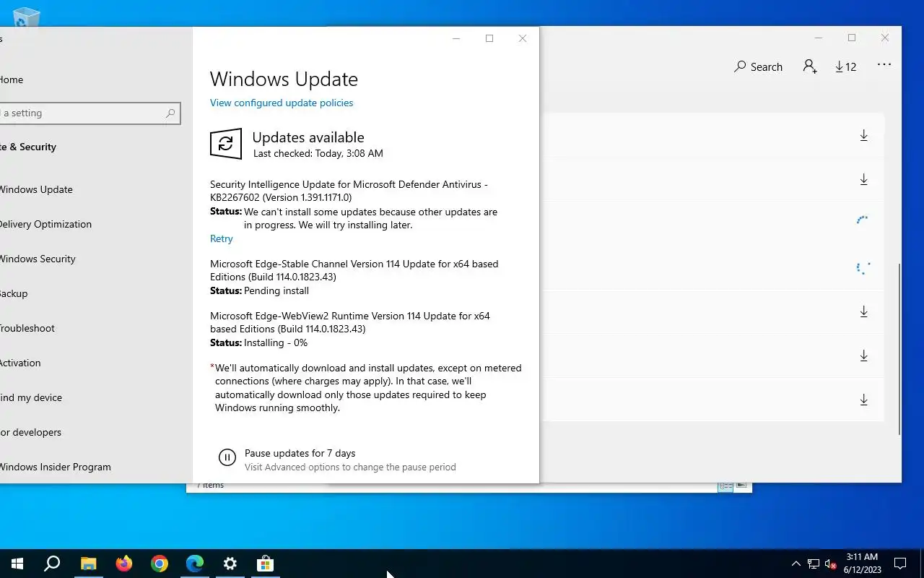Select Windows Update in sidebar
Screen dimensions: 924x578
[36, 189]
